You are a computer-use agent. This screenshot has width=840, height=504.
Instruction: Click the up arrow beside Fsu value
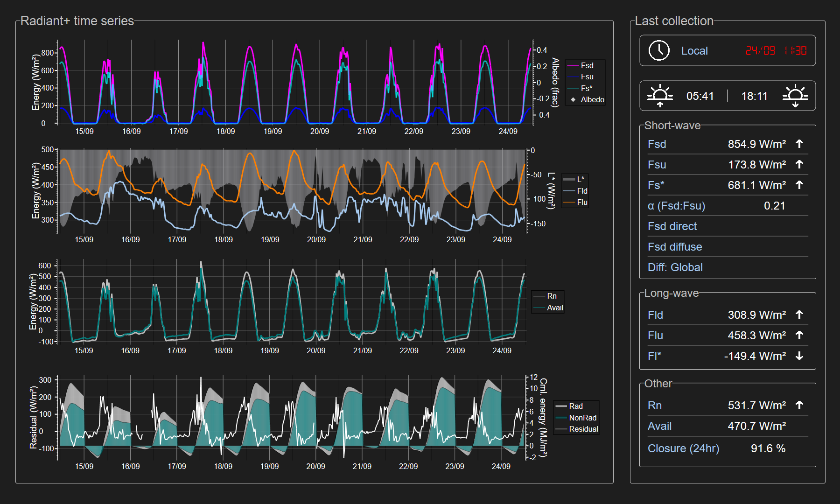click(x=799, y=164)
